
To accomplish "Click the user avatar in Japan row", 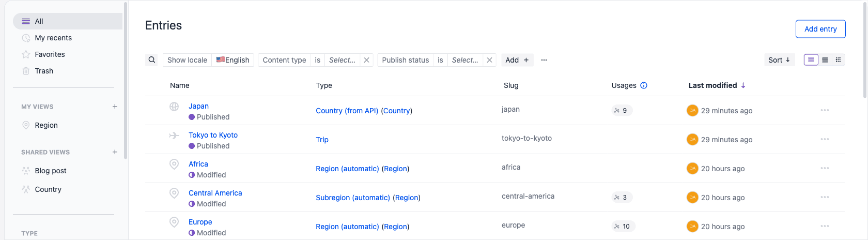I will (x=692, y=111).
